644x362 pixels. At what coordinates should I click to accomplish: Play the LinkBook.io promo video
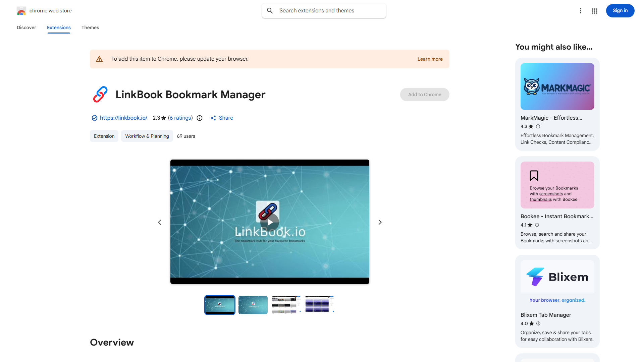tap(270, 222)
